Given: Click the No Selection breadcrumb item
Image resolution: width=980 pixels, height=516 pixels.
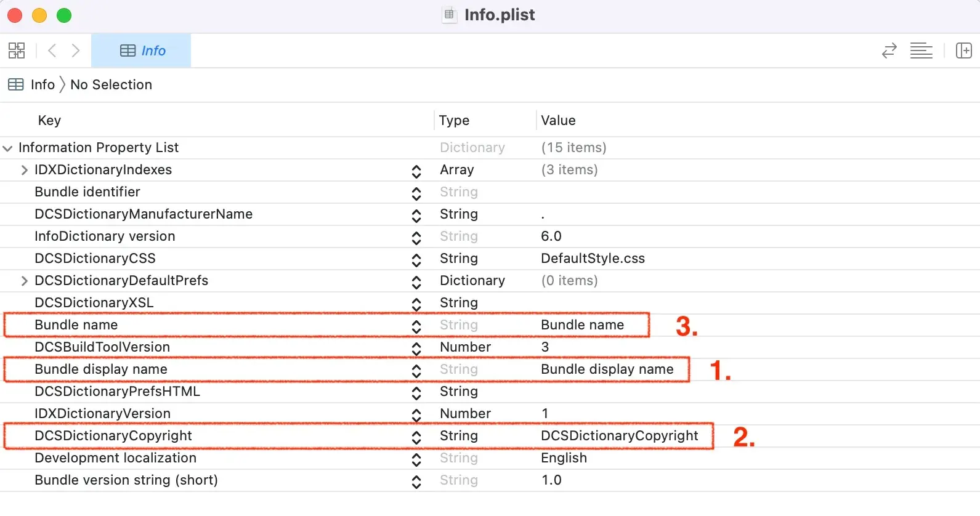Looking at the screenshot, I should [x=111, y=85].
